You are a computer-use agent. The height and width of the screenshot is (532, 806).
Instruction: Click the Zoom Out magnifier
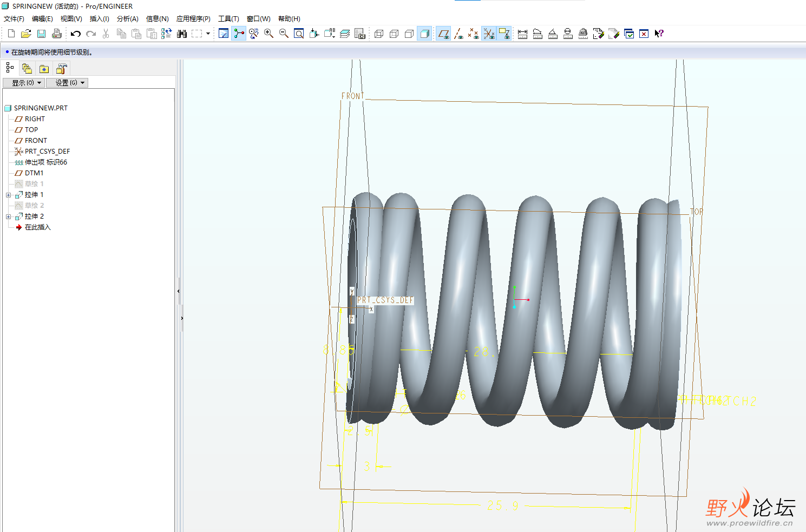tap(284, 34)
